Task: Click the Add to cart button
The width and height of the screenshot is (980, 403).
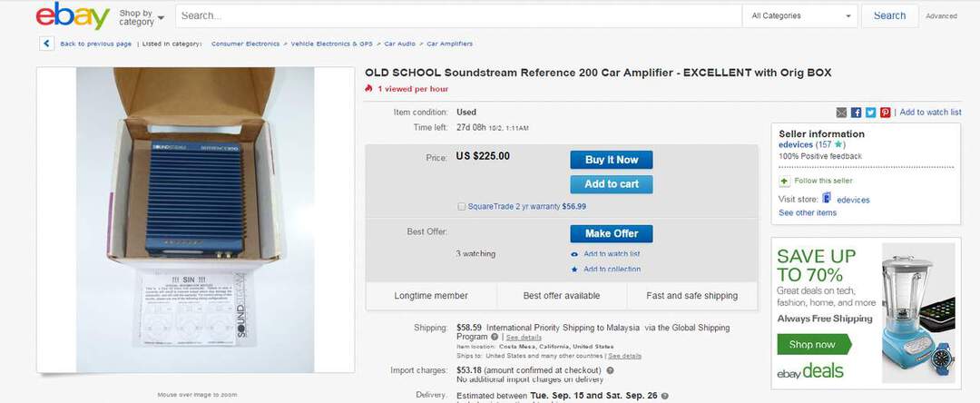Action: (x=611, y=184)
